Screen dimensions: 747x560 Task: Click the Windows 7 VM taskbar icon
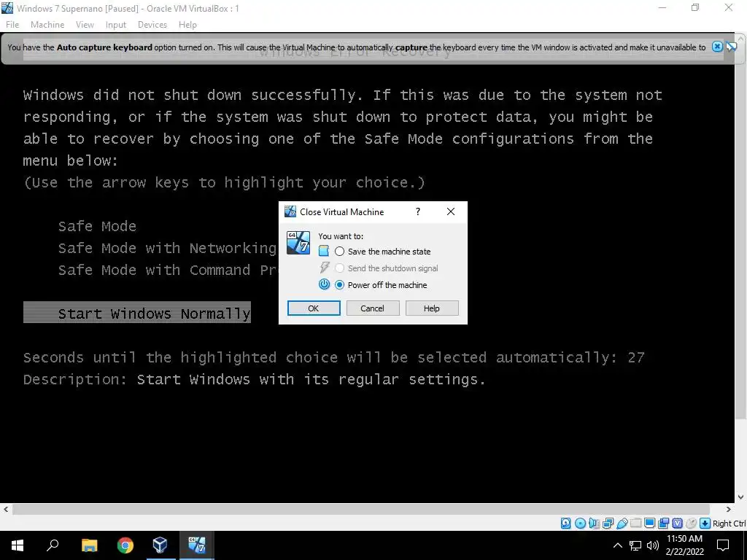point(196,545)
